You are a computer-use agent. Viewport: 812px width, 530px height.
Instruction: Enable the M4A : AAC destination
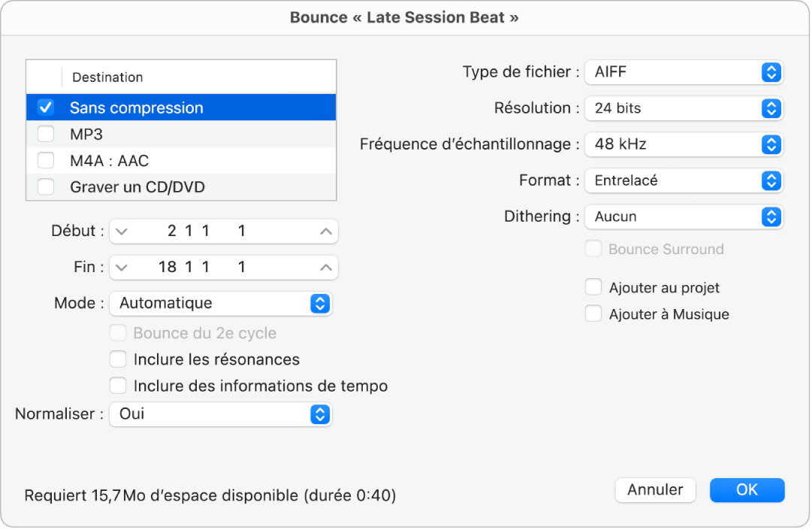tap(45, 160)
